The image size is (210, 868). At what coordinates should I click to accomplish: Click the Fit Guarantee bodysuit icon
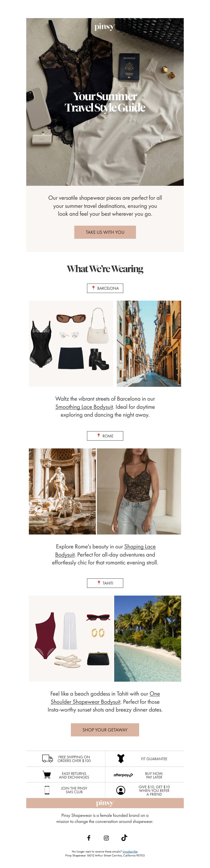tap(121, 759)
